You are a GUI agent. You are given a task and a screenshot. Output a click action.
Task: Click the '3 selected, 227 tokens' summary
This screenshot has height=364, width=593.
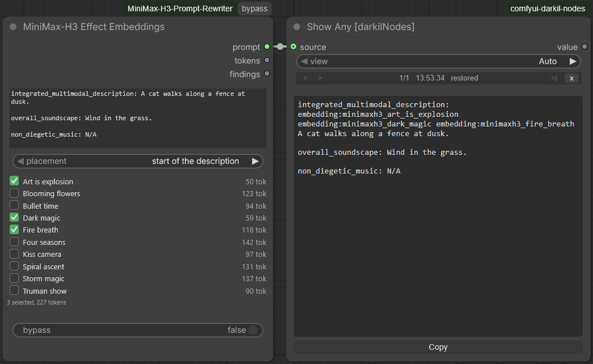tap(36, 302)
